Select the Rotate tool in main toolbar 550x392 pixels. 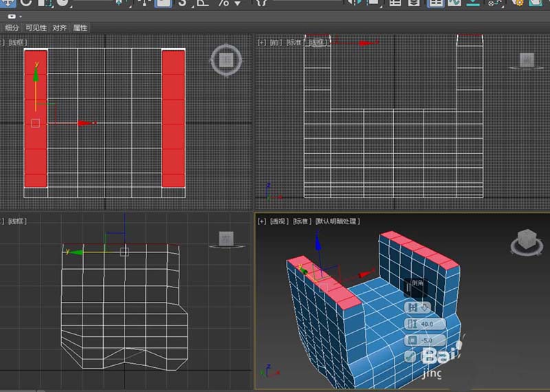[x=26, y=3]
